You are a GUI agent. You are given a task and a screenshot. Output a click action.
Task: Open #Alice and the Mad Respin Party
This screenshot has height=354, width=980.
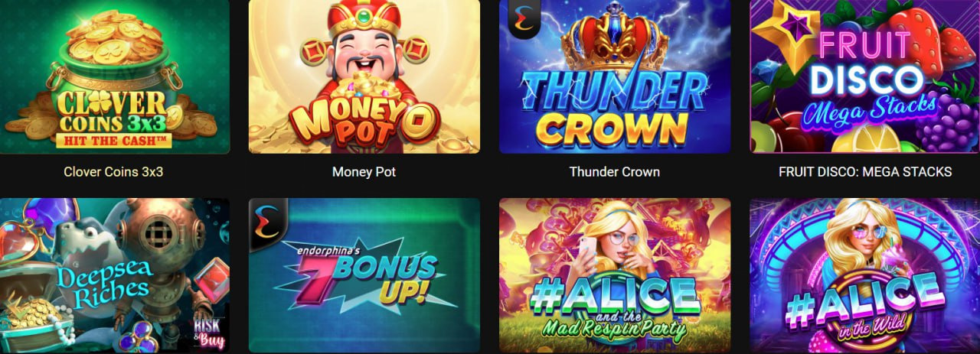615,275
